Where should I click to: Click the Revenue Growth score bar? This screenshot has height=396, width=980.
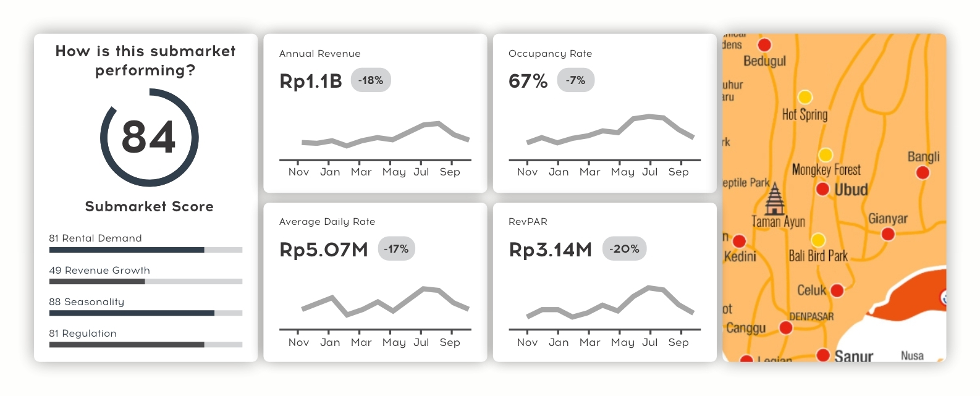coord(145,281)
